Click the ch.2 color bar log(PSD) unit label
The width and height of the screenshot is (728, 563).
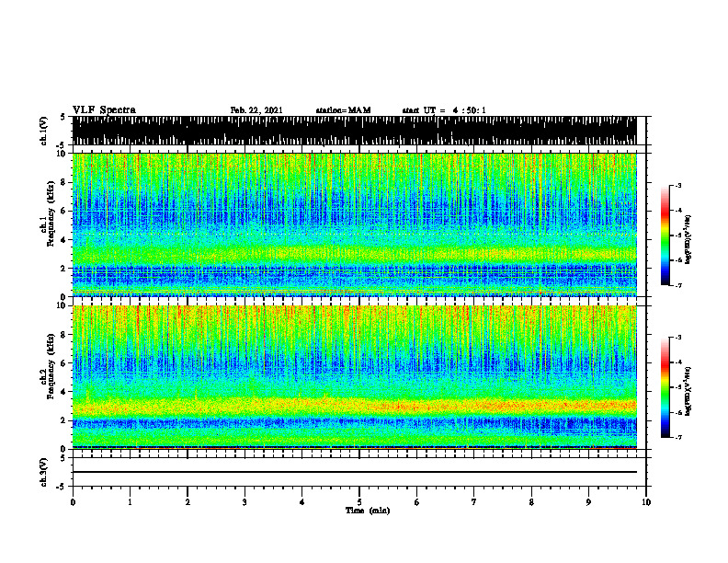(688, 392)
